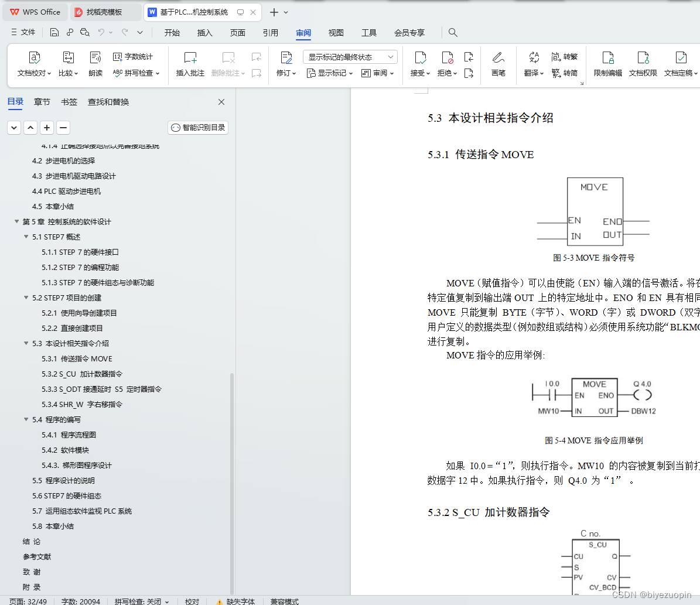Jump to 参考文献 in outline
The image size is (700, 605).
point(37,556)
